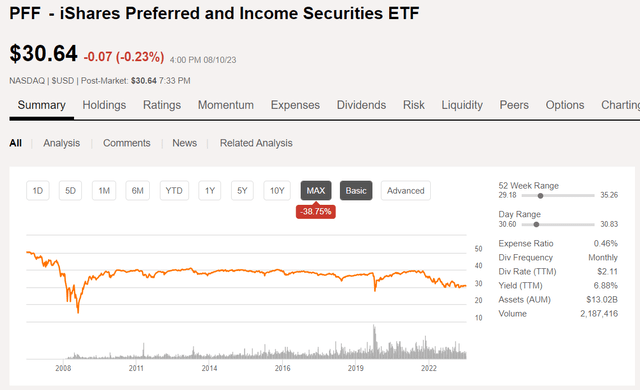
Task: Open the Holdings tab
Action: tap(104, 105)
